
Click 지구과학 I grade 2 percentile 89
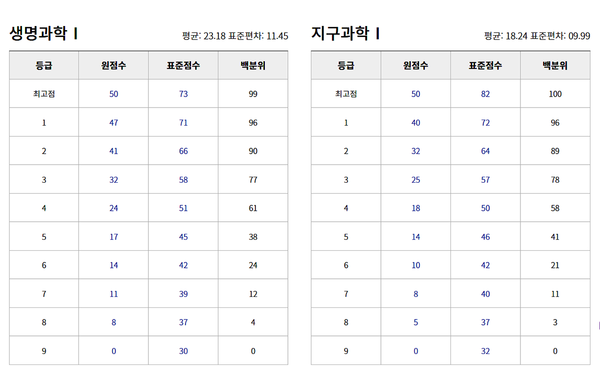[x=555, y=151]
